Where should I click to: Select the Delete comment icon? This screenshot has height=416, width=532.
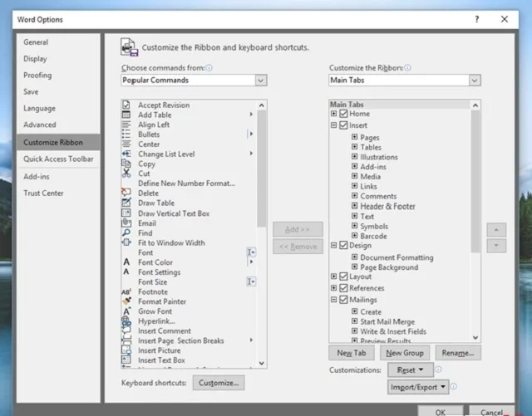(126, 193)
